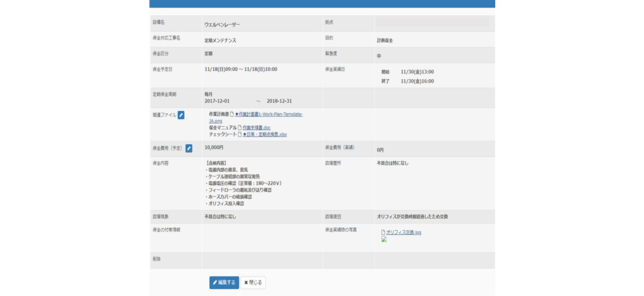
Task: Click the 閉じる button
Action: point(253,282)
